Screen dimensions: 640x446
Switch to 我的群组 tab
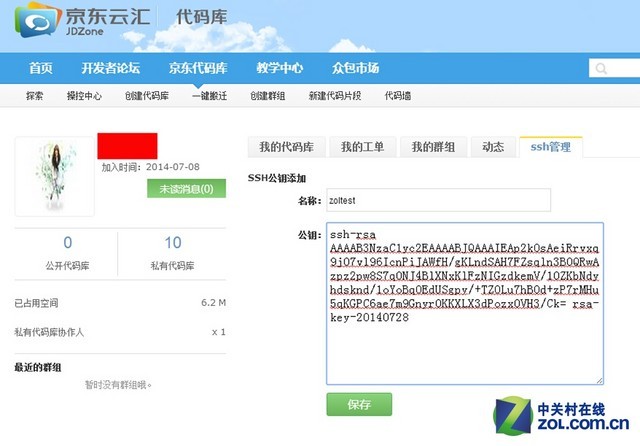(433, 147)
